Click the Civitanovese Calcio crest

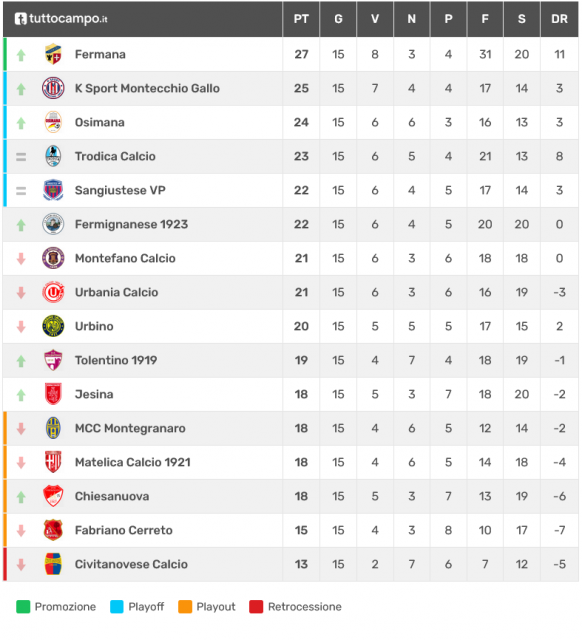pyautogui.click(x=53, y=564)
